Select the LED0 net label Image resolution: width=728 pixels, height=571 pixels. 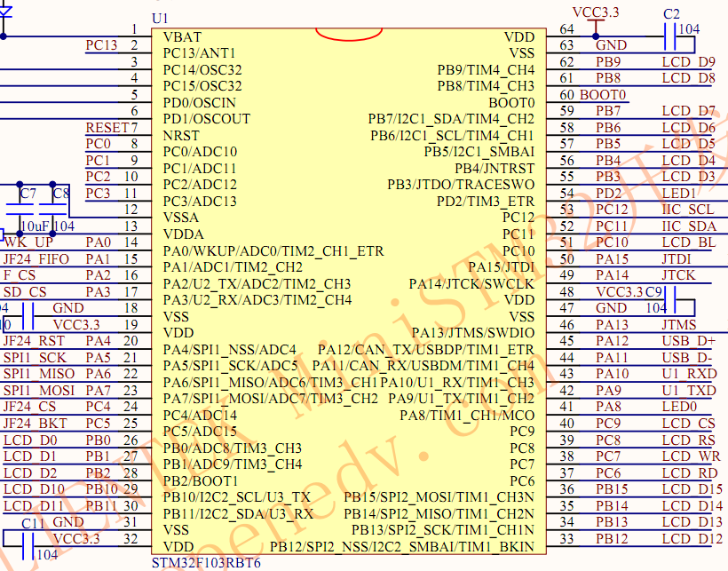[x=679, y=407]
